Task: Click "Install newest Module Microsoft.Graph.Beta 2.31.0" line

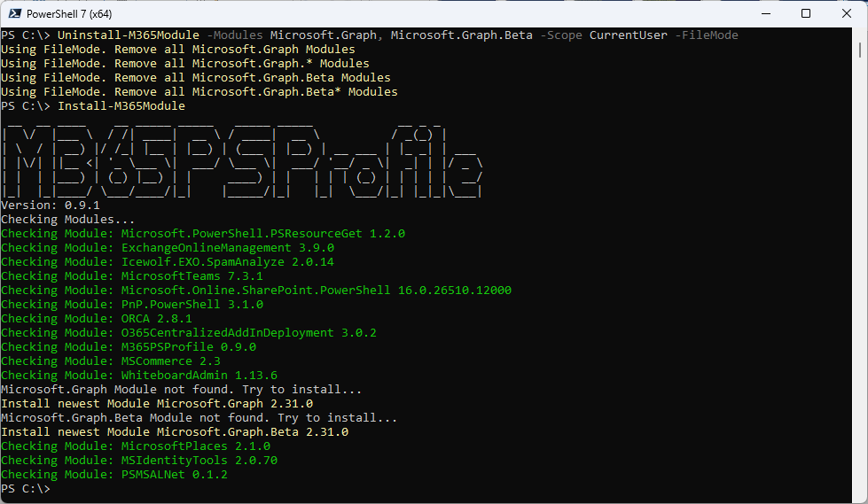Action: click(174, 432)
